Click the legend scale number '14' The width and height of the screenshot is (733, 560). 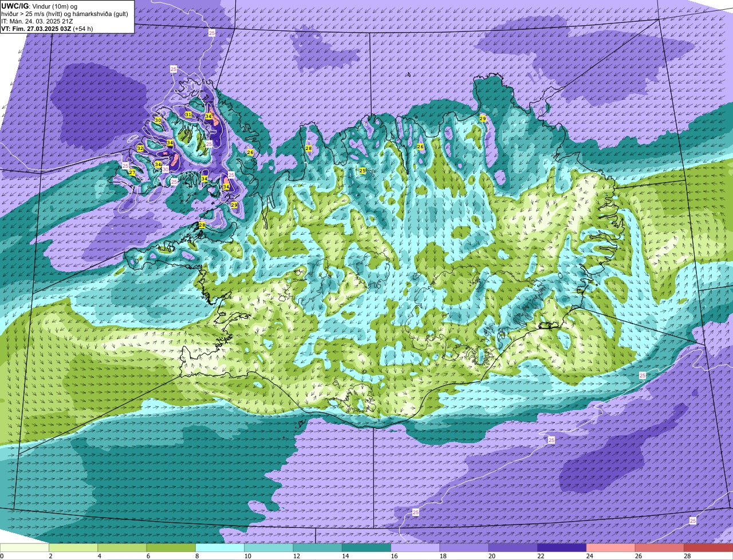pos(345,556)
